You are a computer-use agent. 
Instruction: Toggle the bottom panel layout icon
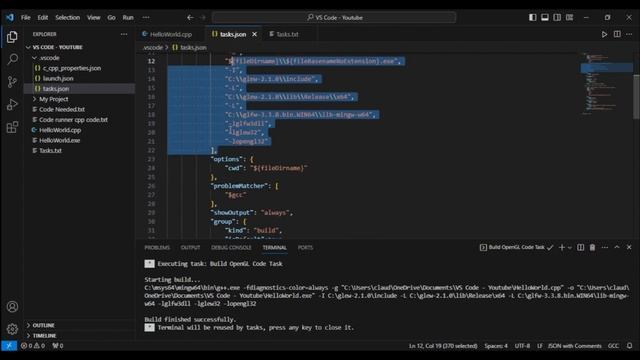click(545, 18)
